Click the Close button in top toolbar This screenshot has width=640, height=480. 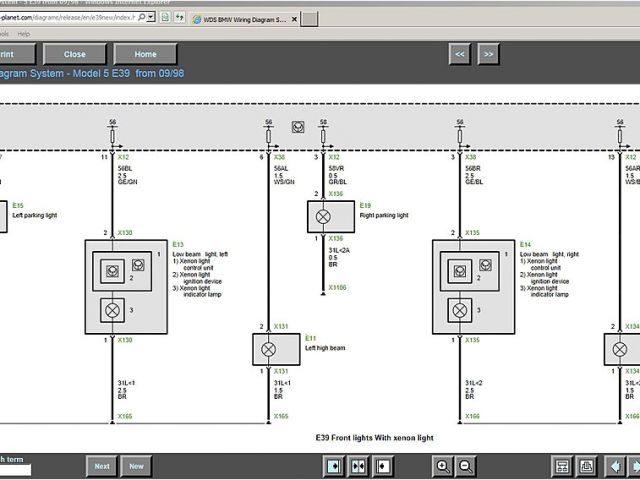click(x=74, y=54)
